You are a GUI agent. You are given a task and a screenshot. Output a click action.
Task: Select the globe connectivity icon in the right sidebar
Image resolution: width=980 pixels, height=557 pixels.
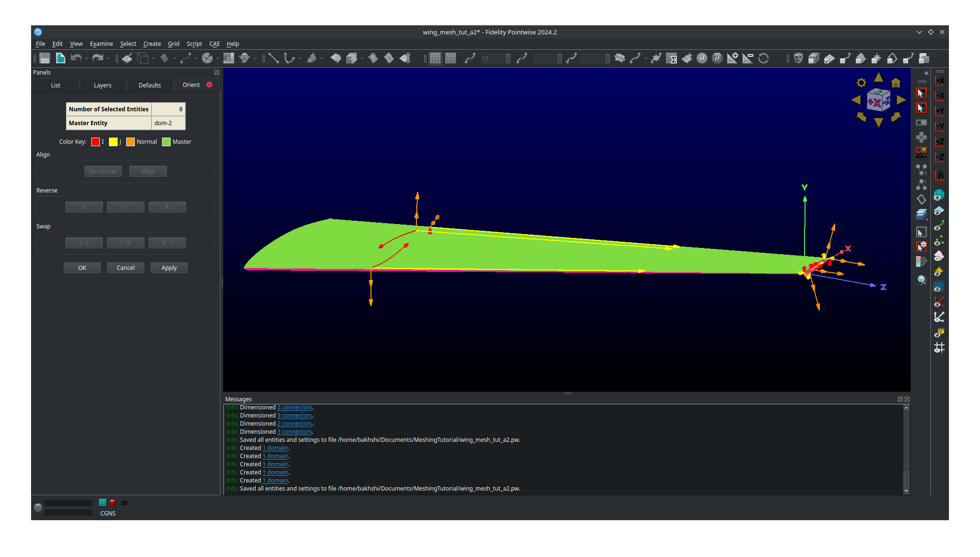[x=938, y=195]
